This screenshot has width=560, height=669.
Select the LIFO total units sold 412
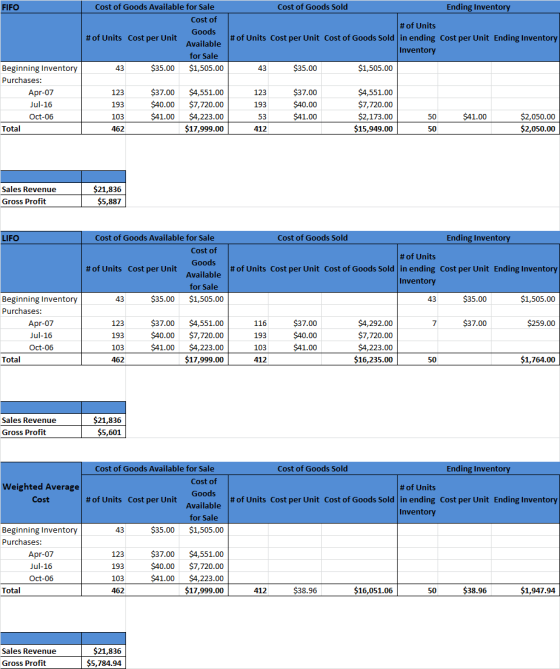[x=260, y=360]
